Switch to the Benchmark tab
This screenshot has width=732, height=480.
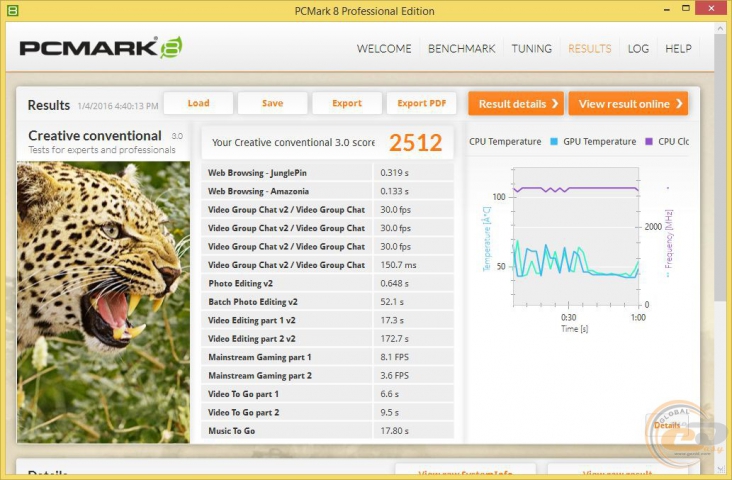click(x=461, y=49)
